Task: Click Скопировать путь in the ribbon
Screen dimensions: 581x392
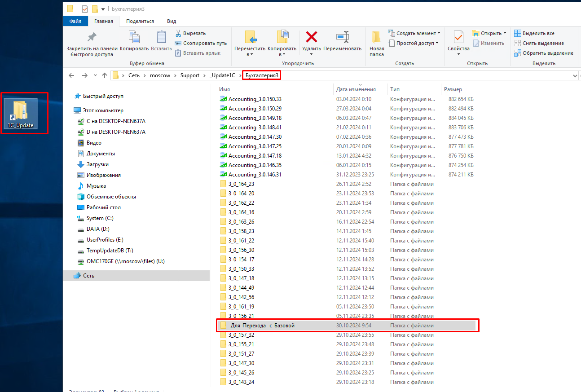Action: coord(201,43)
